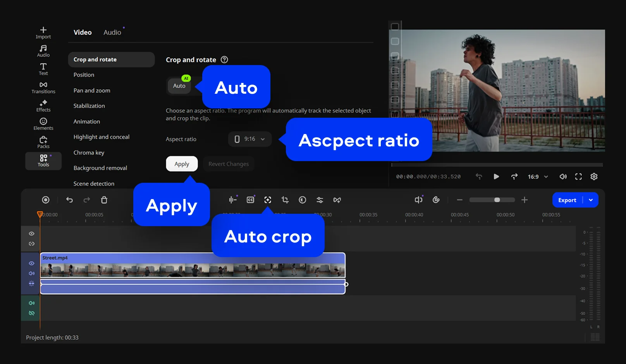
Task: Switch to the Audio tab
Action: coord(112,33)
